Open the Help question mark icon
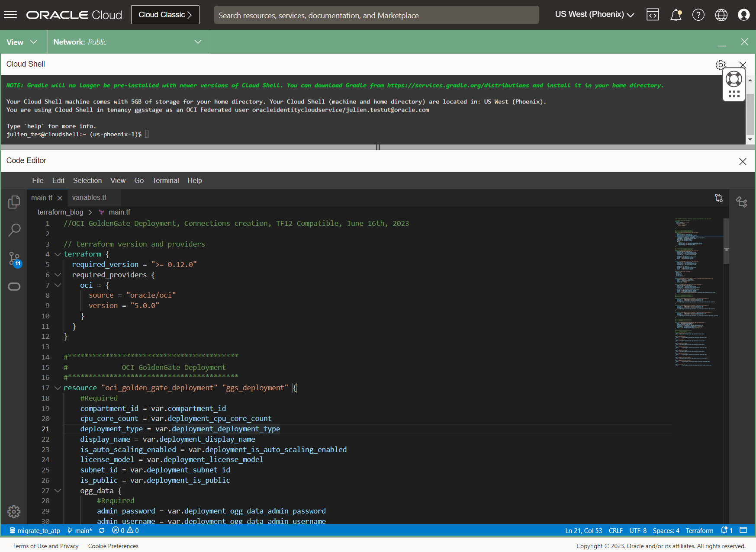 click(698, 14)
